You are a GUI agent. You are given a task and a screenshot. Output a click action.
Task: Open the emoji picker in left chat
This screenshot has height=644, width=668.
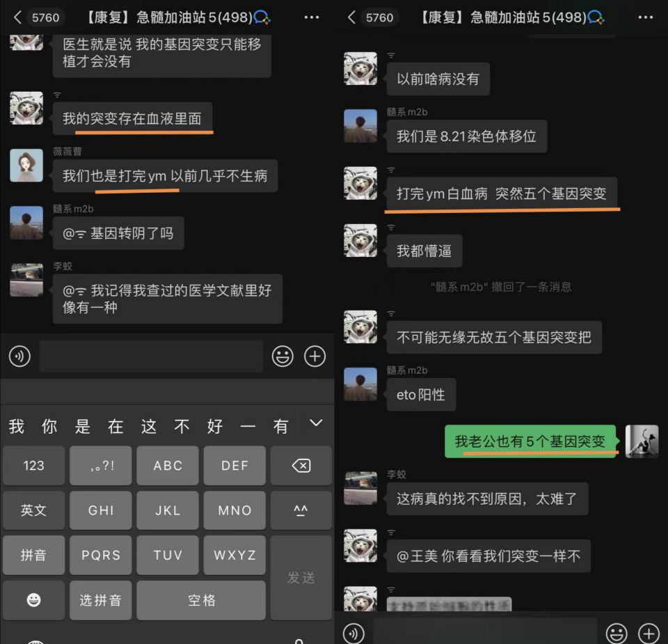283,356
